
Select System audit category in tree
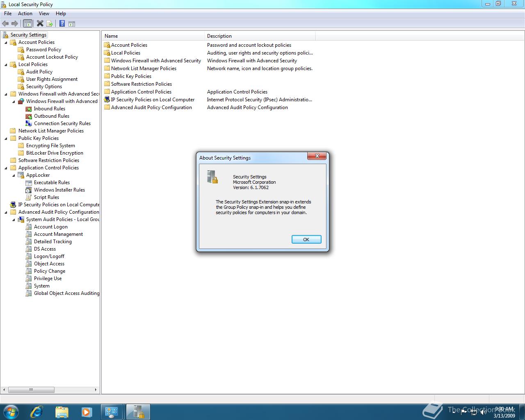coord(42,286)
